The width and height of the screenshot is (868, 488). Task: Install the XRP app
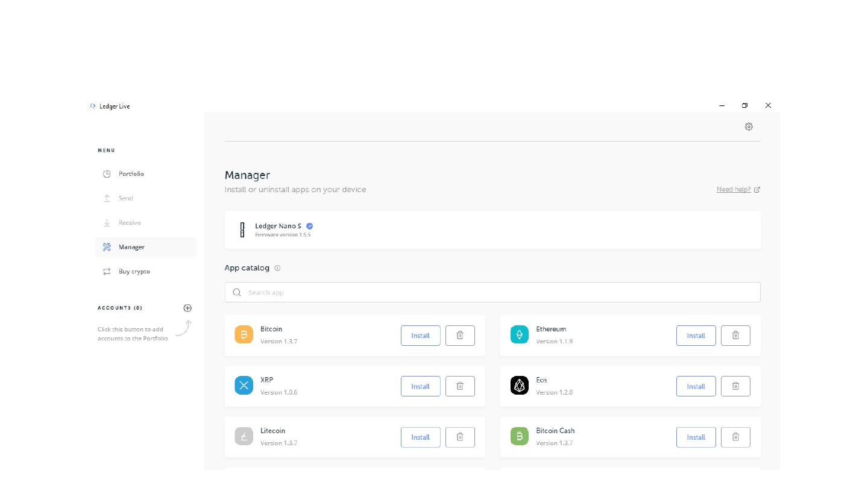[421, 386]
